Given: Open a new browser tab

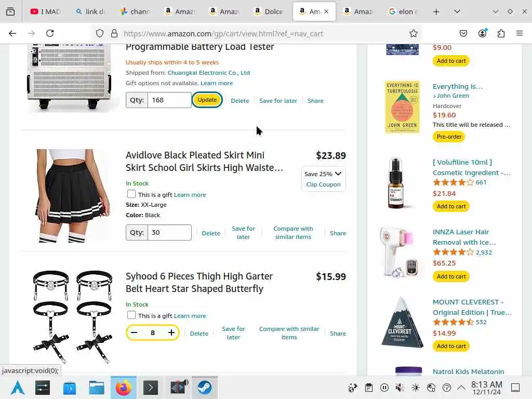Looking at the screenshot, I should point(436,12).
